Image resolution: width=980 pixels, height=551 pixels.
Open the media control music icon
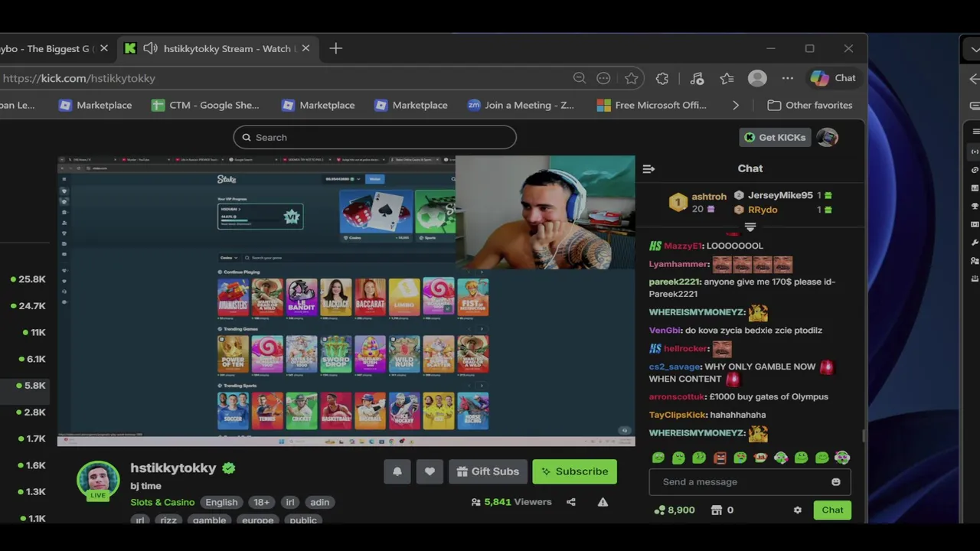697,78
